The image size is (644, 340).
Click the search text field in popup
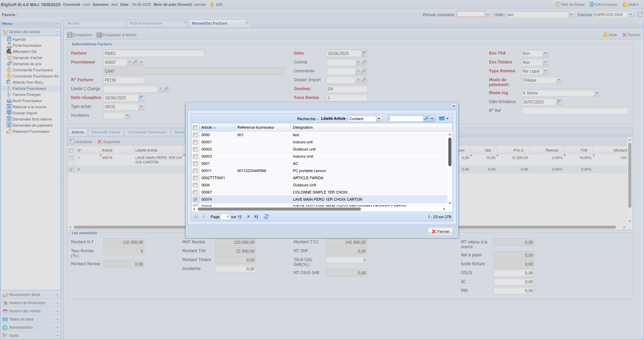[405, 118]
